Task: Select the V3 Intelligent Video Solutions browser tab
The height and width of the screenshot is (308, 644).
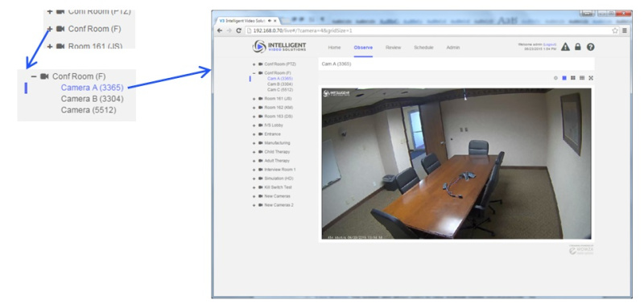Action: click(246, 20)
